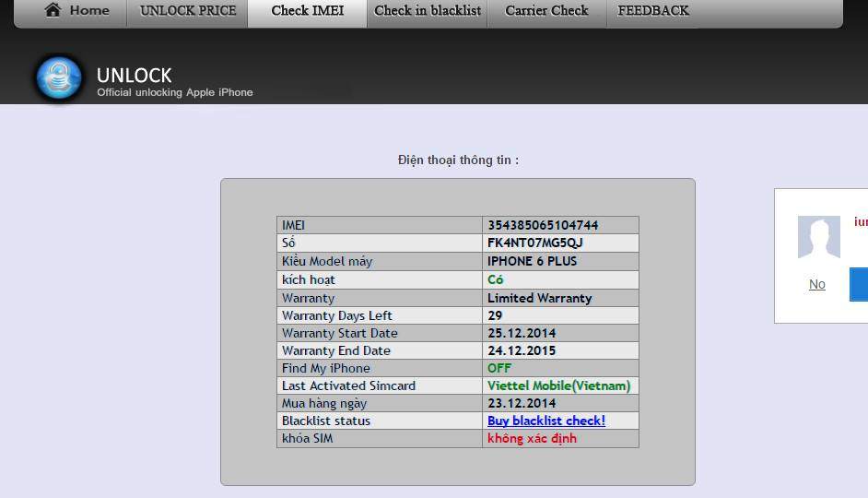The height and width of the screenshot is (498, 868).
Task: Open the Check in blacklist page
Action: (428, 11)
